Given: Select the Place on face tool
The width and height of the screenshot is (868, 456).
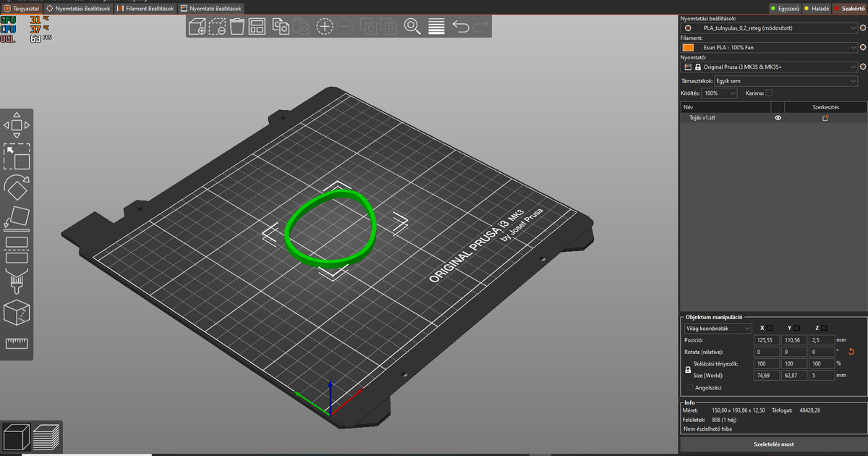Looking at the screenshot, I should [17, 219].
